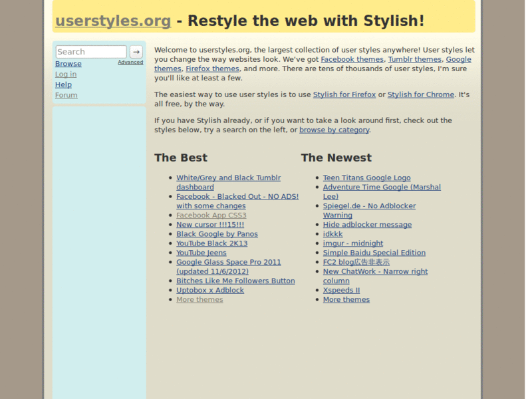Open the Facebook themes link

coord(352,59)
